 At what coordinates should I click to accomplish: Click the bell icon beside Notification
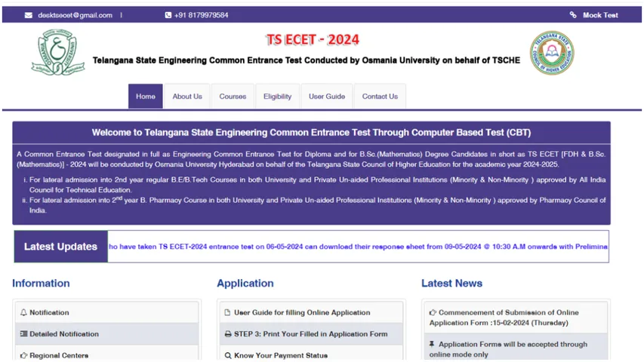23,312
